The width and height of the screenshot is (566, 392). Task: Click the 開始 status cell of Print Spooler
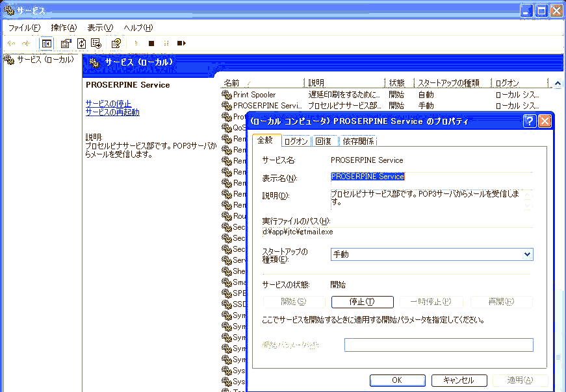click(396, 95)
